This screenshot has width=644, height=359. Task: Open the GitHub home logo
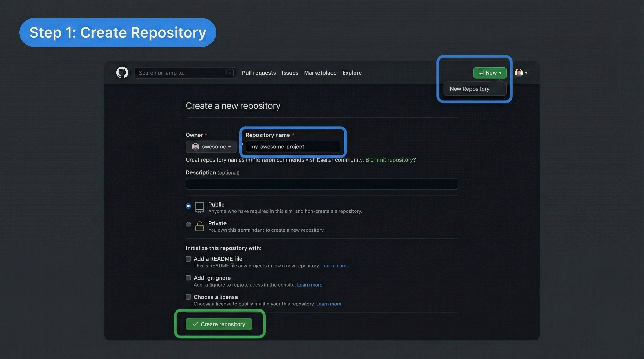(122, 73)
